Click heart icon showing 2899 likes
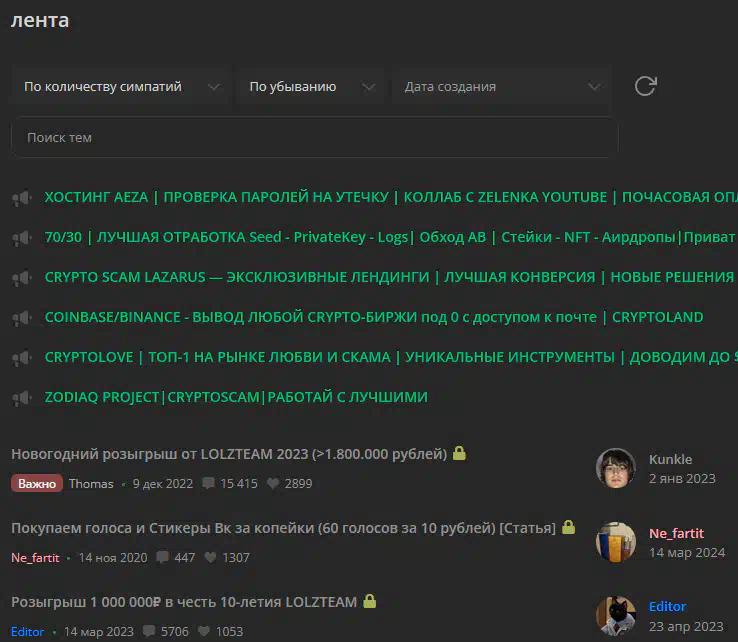This screenshot has width=738, height=642. [273, 483]
